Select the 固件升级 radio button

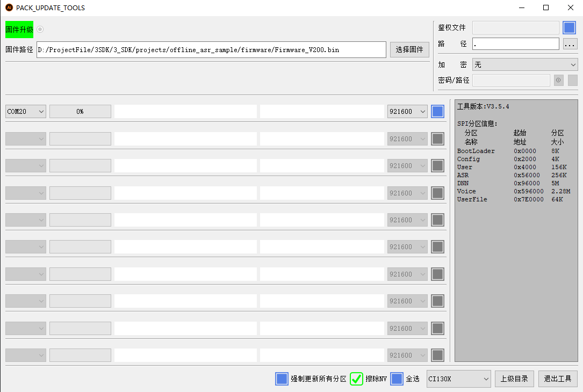pos(40,30)
